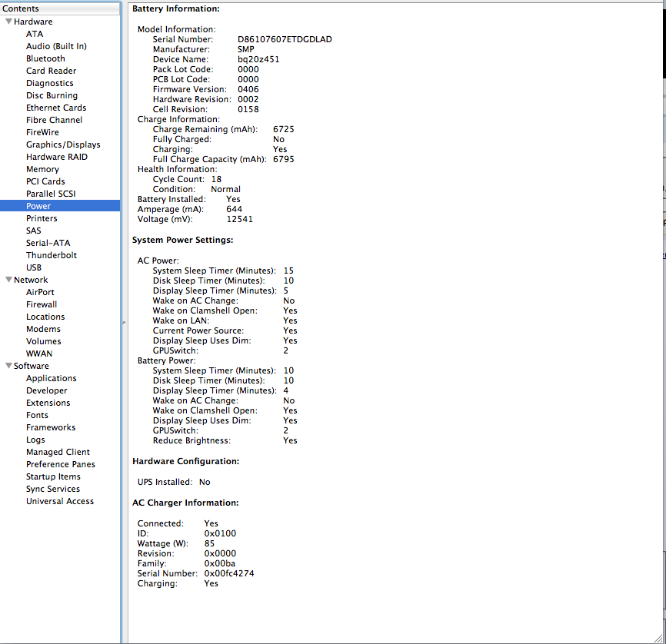Select SAS in the sidebar
The height and width of the screenshot is (644, 666).
[x=34, y=231]
